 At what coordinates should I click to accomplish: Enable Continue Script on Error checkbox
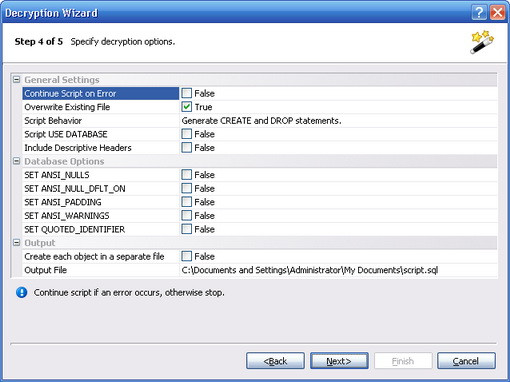(187, 93)
